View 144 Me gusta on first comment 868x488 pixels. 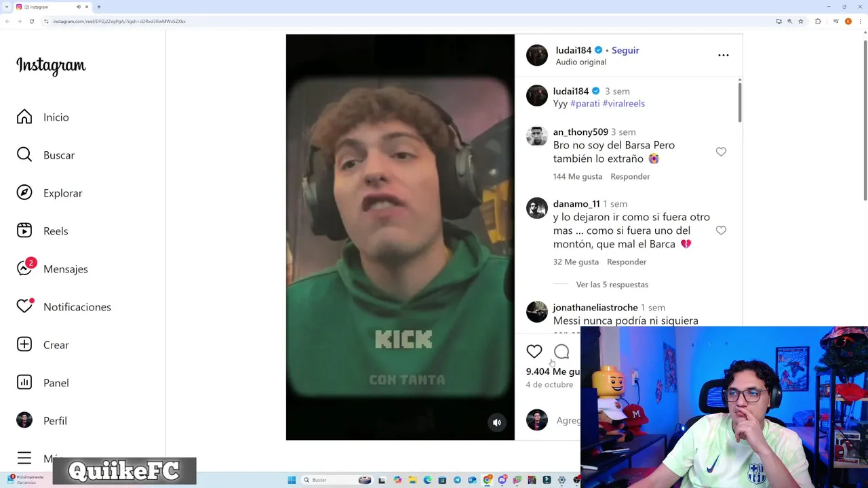tap(578, 176)
